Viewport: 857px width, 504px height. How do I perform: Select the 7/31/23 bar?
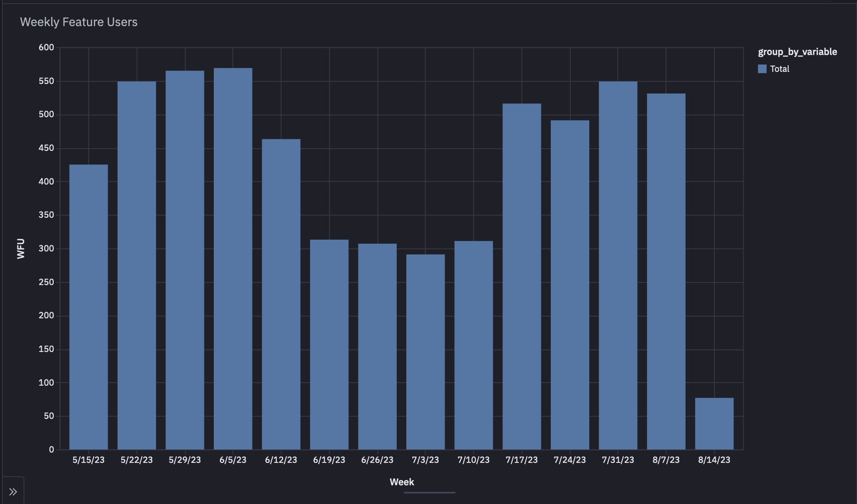coord(618,266)
